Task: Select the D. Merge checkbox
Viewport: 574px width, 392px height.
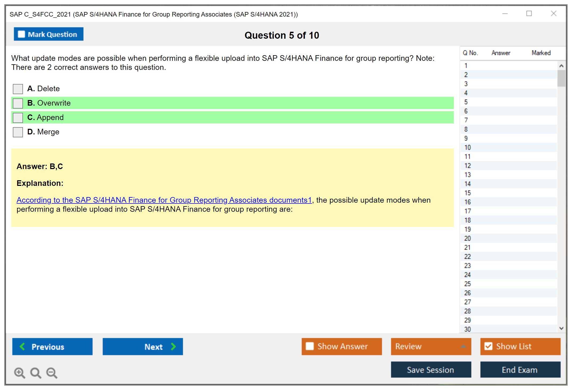Action: click(18, 132)
